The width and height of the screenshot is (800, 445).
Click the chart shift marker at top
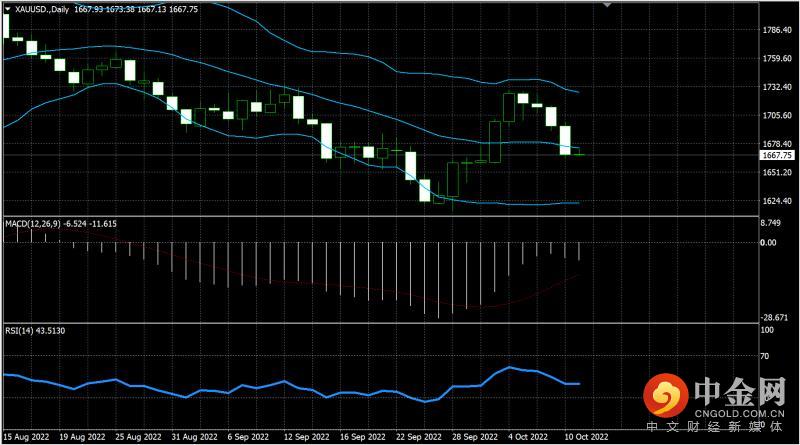(607, 5)
